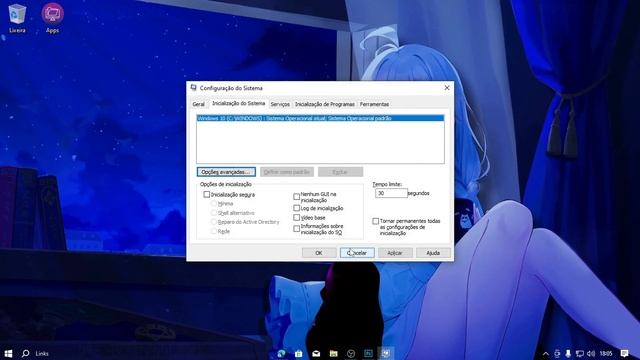
Task: Select the Shell alternativo radio option
Action: 213,213
